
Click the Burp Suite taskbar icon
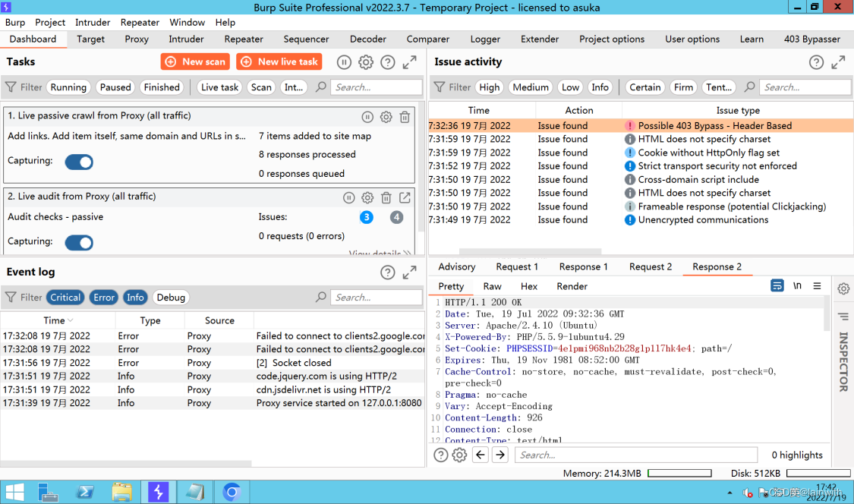coord(158,492)
